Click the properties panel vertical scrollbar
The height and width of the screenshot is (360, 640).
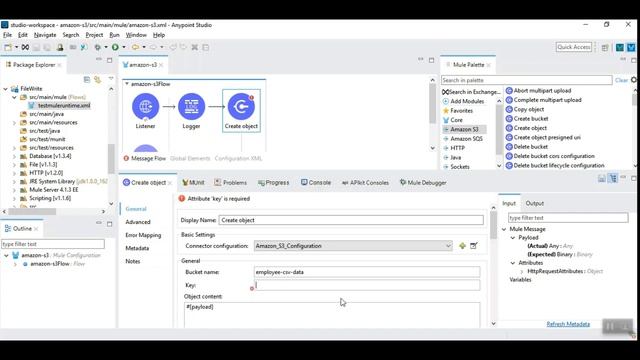493,224
